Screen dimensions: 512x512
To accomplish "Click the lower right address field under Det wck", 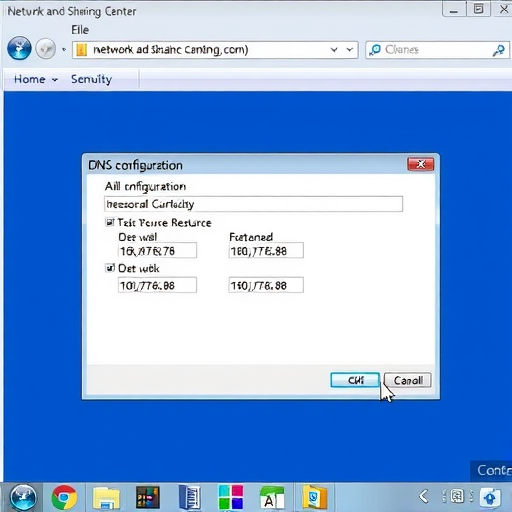I will pyautogui.click(x=266, y=285).
